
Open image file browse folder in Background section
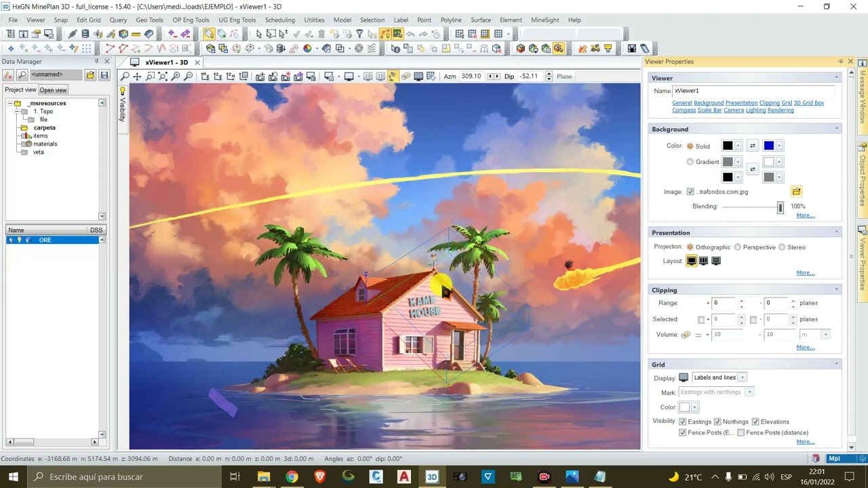pyautogui.click(x=796, y=192)
